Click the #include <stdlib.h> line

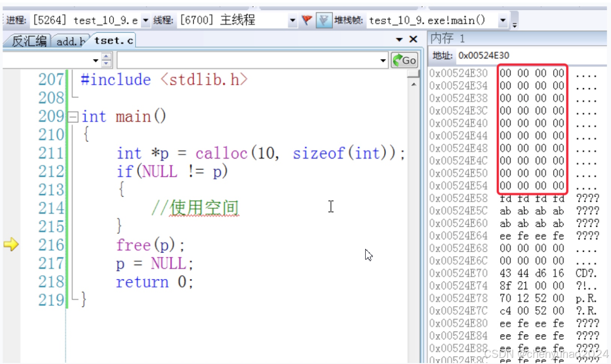pos(164,80)
